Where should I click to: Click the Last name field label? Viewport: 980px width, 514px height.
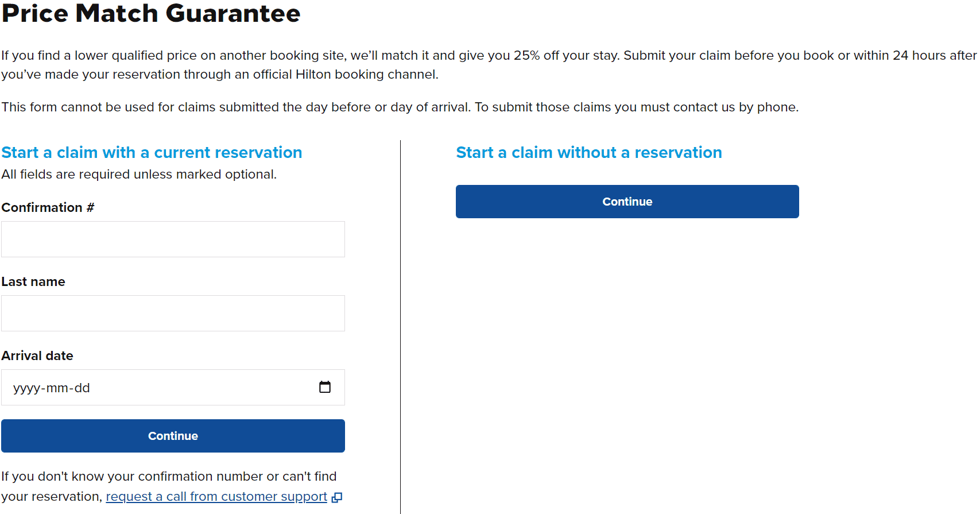[x=33, y=281]
